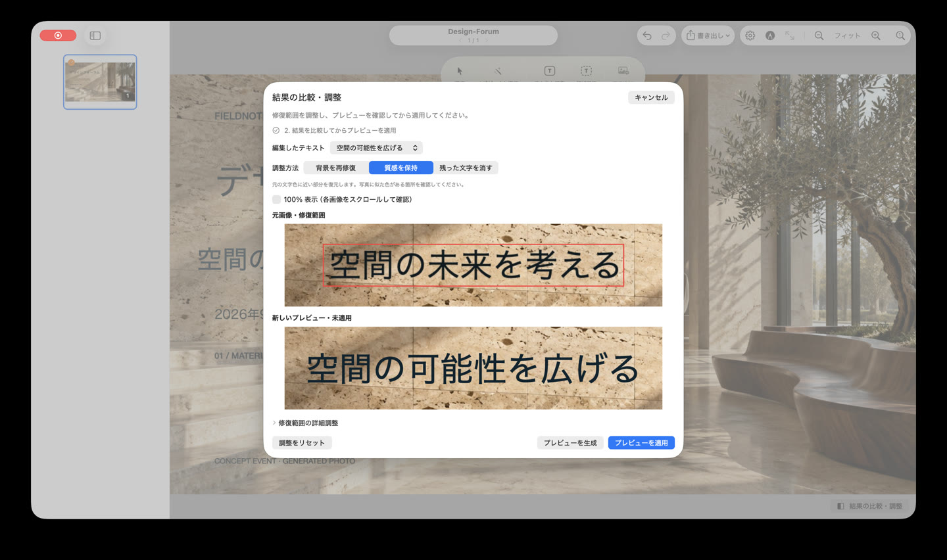Click the red record pill button
This screenshot has height=560, width=947.
click(58, 35)
